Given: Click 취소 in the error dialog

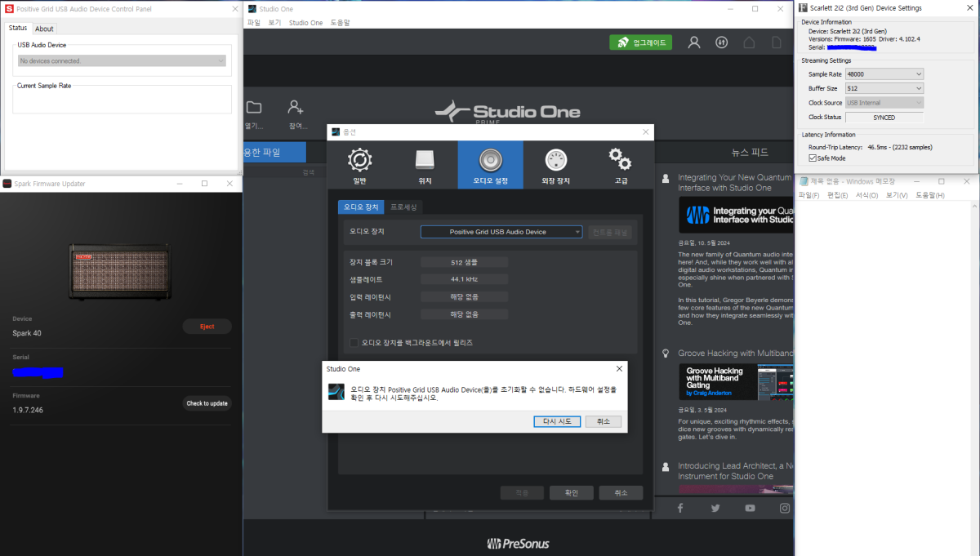Looking at the screenshot, I should click(604, 421).
